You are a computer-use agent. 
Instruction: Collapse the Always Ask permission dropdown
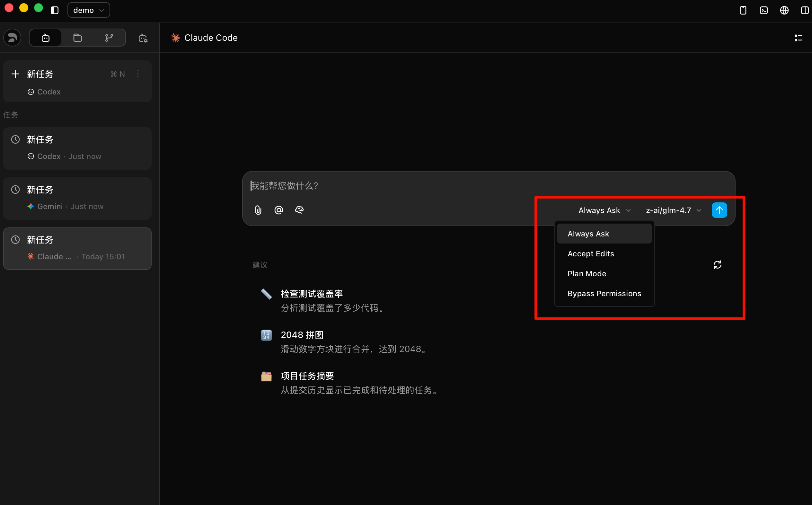[604, 210]
